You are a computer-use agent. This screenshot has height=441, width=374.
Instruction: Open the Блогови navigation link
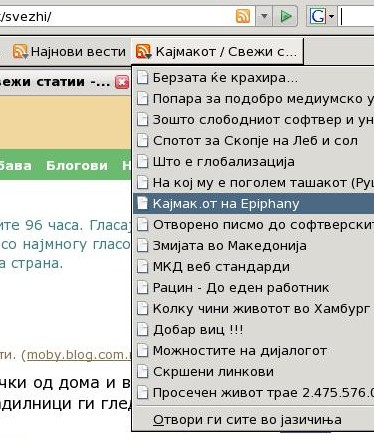pyautogui.click(x=77, y=166)
